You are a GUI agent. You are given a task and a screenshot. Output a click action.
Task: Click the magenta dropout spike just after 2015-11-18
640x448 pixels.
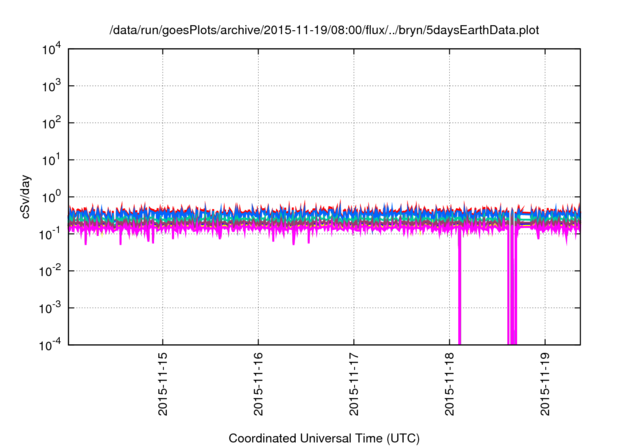(460, 290)
